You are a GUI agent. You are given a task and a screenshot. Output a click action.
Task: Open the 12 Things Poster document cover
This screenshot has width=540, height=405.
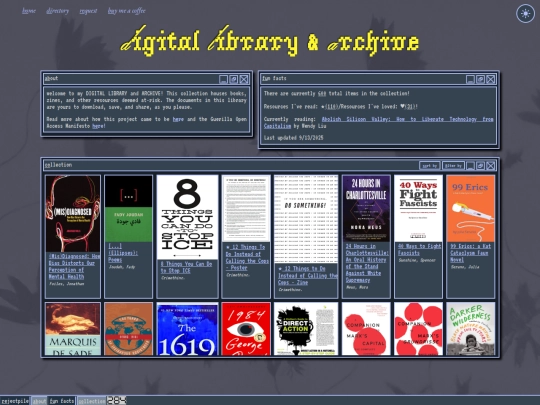click(246, 208)
